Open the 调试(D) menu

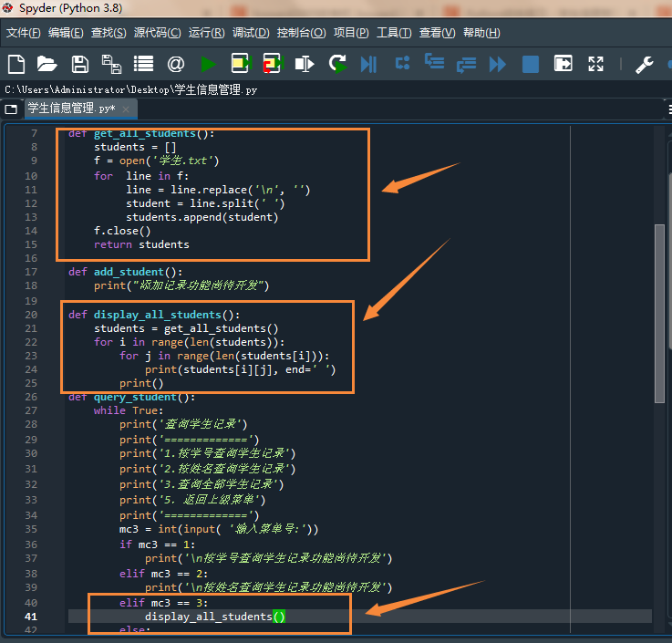coord(251,33)
